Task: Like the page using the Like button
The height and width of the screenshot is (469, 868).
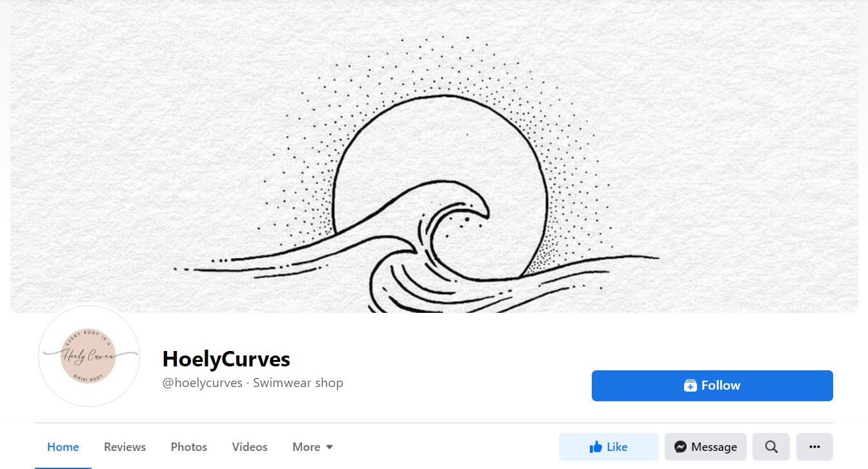Action: click(609, 446)
